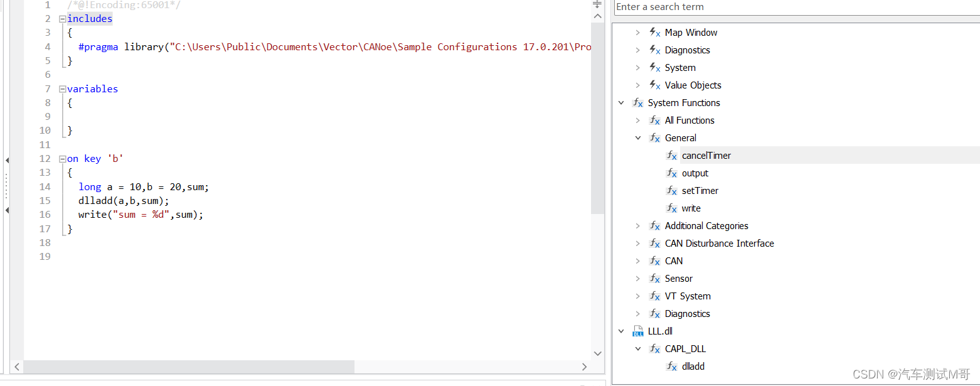The width and height of the screenshot is (980, 386).
Task: Click the fx icon beside the write function
Action: [x=671, y=208]
